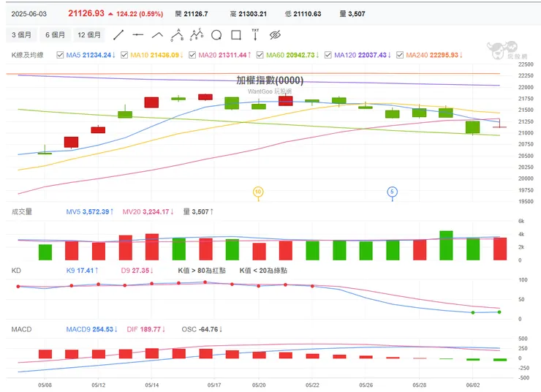Uncheck the MA120 moving average checkbox
The image size is (541, 392).
pos(328,55)
